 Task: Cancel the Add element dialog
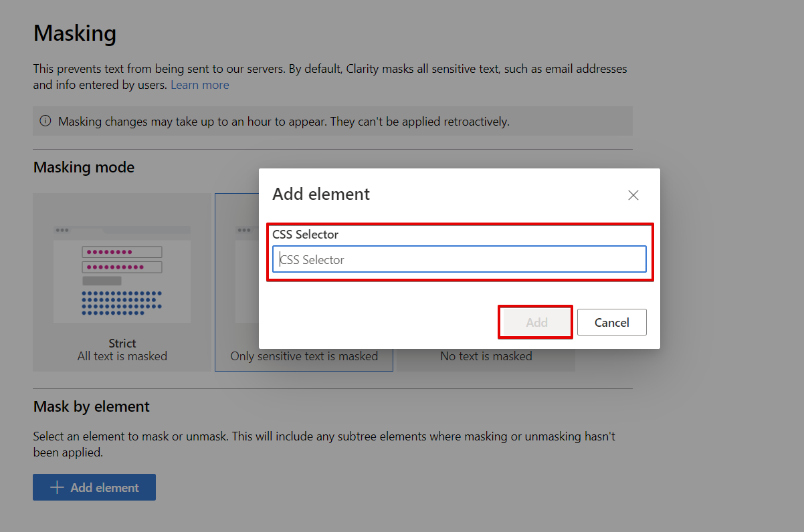[x=612, y=322]
